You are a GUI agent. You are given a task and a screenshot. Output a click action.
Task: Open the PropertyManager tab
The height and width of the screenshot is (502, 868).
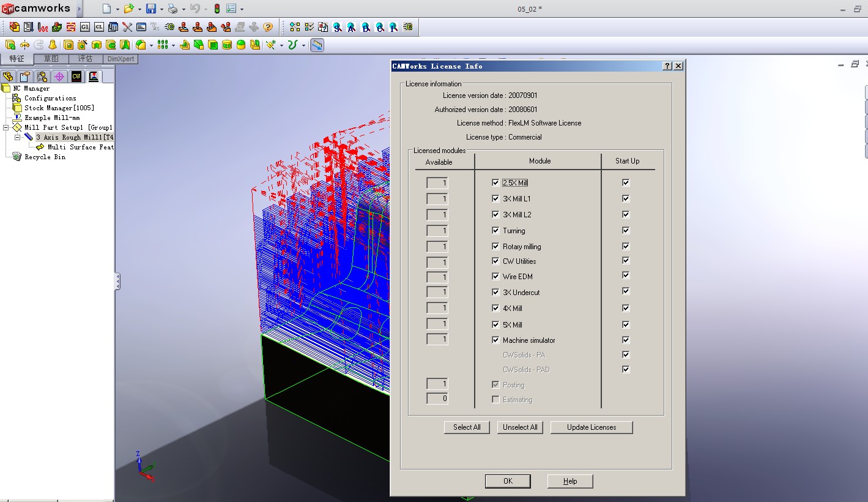pyautogui.click(x=25, y=77)
